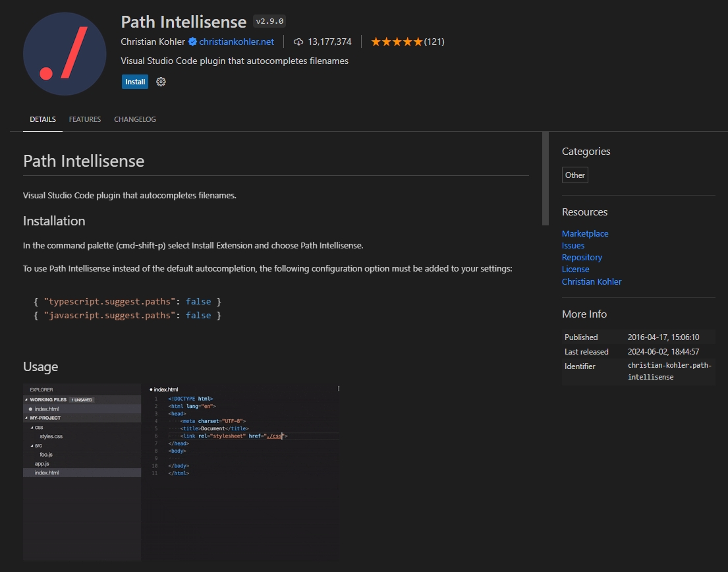Image resolution: width=728 pixels, height=572 pixels.
Task: Click the 13,177,374 install count
Action: 329,42
